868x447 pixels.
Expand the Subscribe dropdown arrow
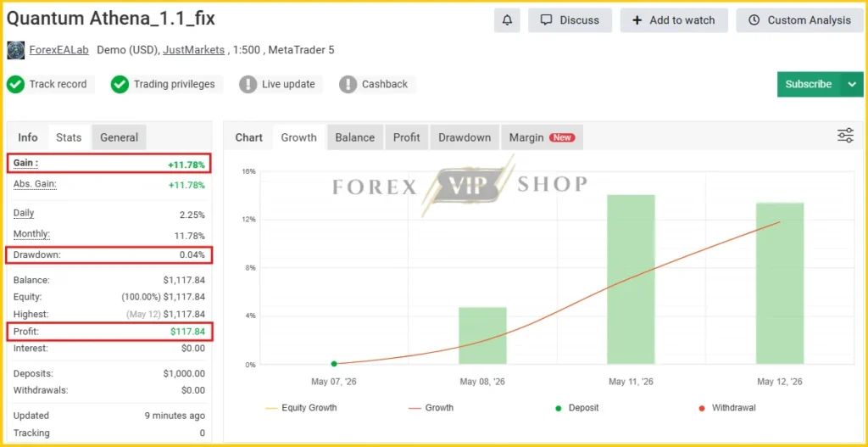click(852, 84)
